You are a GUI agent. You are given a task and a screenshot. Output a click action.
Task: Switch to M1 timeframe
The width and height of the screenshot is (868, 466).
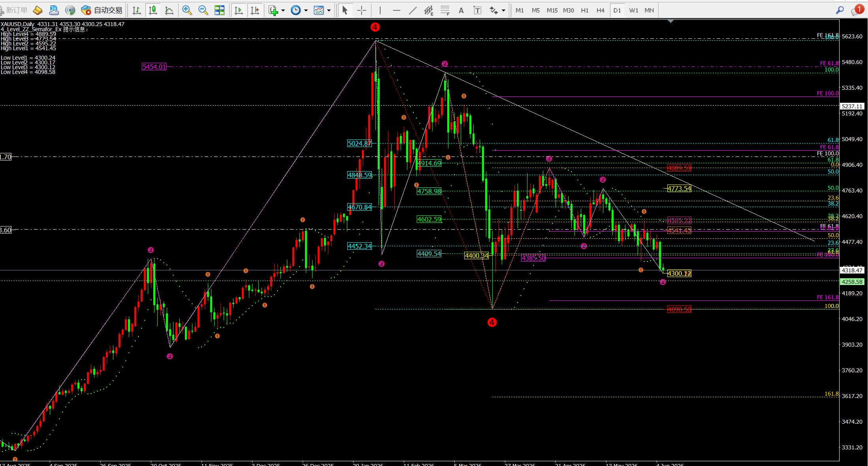point(520,10)
